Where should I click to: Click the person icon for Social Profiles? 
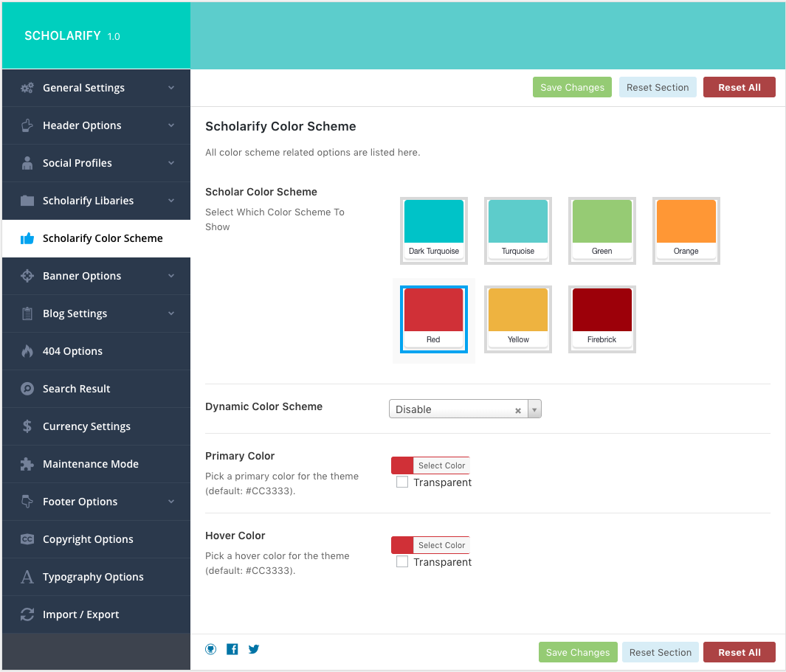pyautogui.click(x=27, y=163)
